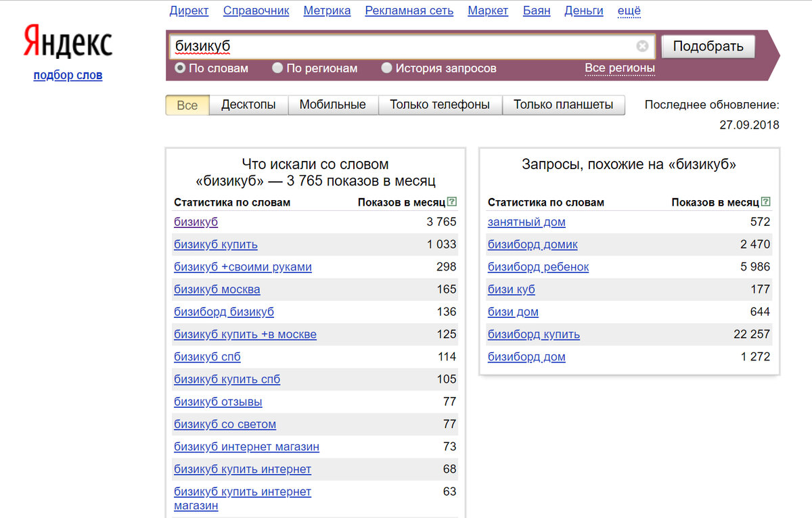Expand the 'ещё' top menu
812x518 pixels.
[x=629, y=11]
